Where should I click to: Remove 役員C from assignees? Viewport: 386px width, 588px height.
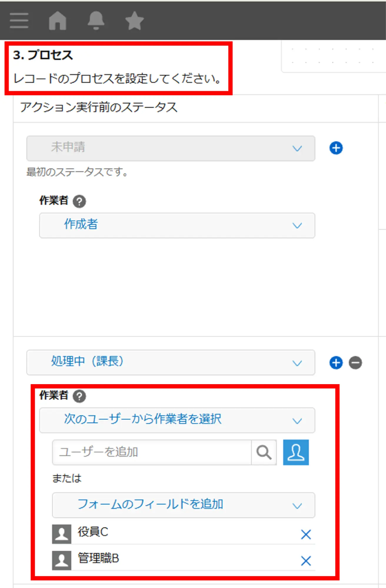click(x=306, y=534)
